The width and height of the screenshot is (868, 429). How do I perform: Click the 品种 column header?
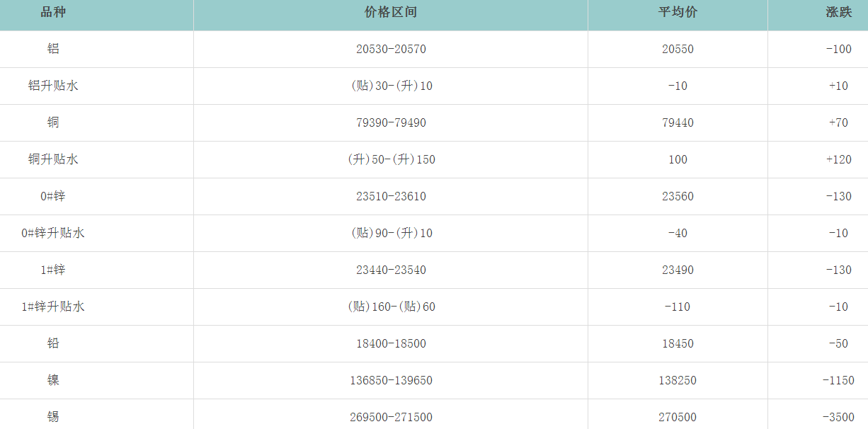(x=53, y=13)
